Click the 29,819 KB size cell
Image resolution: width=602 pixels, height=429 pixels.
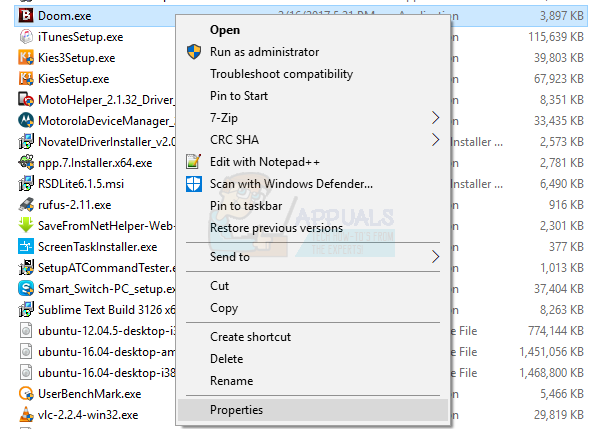pos(559,414)
